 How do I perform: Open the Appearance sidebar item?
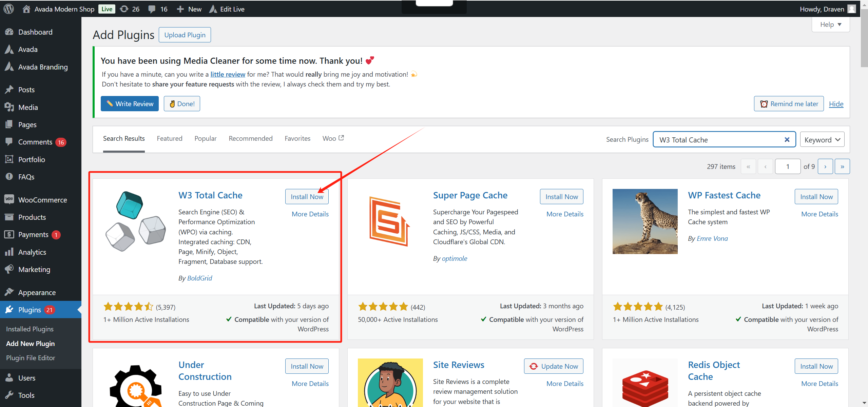coord(36,292)
